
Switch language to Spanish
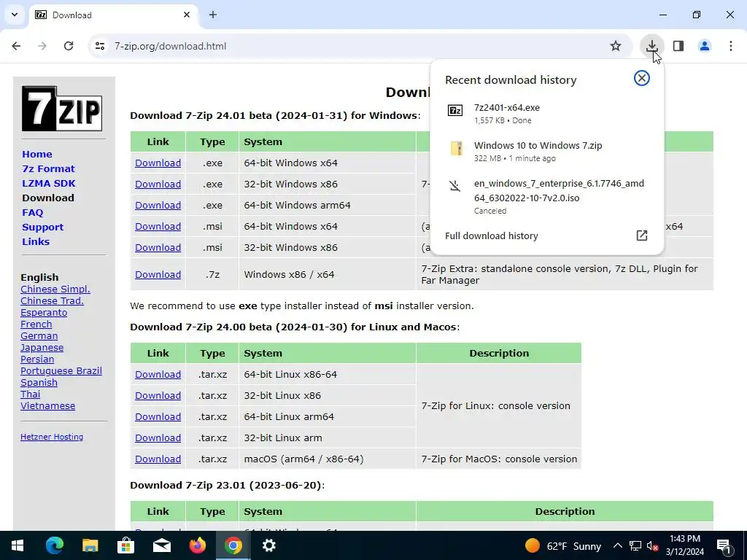[x=39, y=382]
